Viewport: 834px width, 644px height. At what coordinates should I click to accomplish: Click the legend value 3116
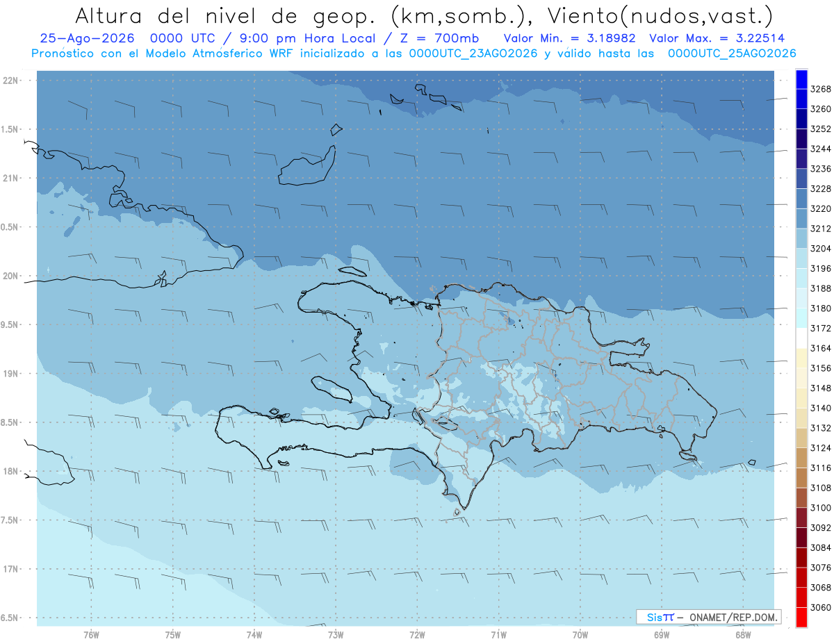821,468
